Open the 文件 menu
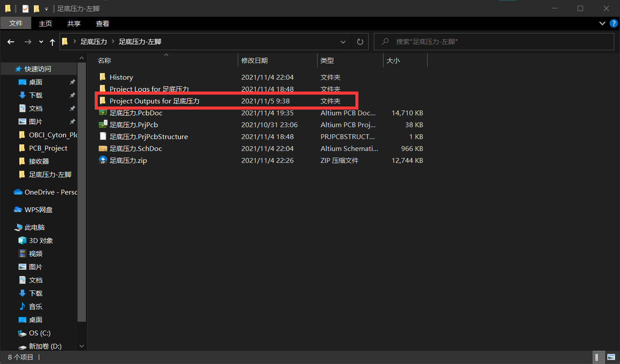The width and height of the screenshot is (620, 364). pos(16,23)
